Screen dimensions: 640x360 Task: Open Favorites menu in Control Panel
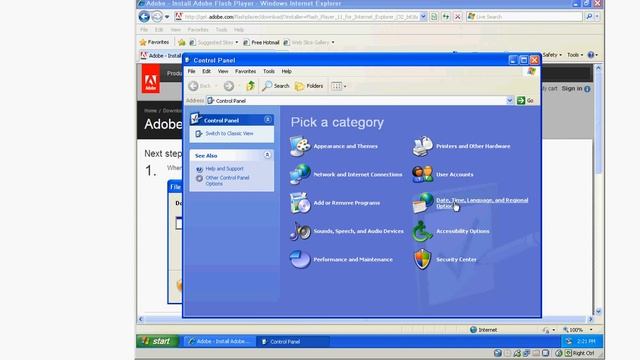(245, 71)
